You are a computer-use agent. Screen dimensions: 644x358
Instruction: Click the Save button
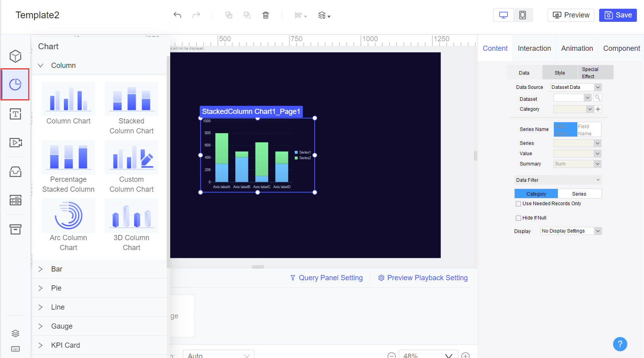(618, 15)
